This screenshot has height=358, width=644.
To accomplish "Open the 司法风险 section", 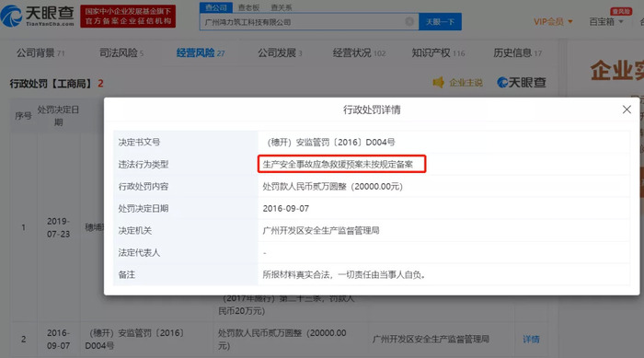I will (x=121, y=52).
